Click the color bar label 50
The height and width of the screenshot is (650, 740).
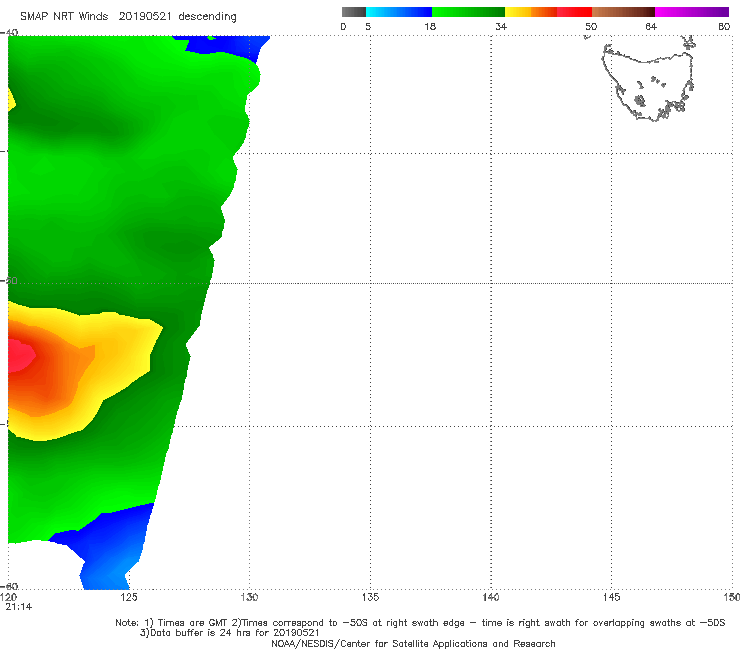click(x=591, y=27)
